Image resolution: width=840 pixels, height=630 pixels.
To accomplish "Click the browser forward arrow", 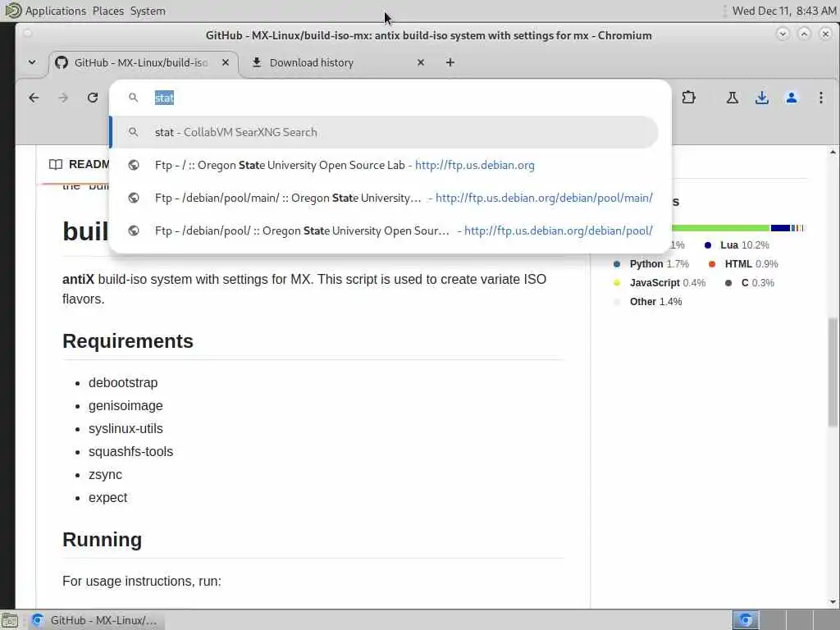I will point(63,98).
